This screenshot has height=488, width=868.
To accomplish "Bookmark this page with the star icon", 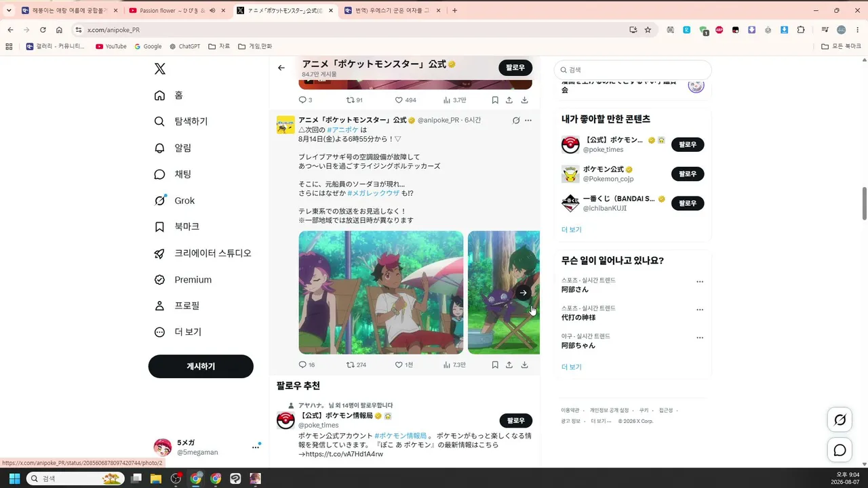I will (648, 30).
